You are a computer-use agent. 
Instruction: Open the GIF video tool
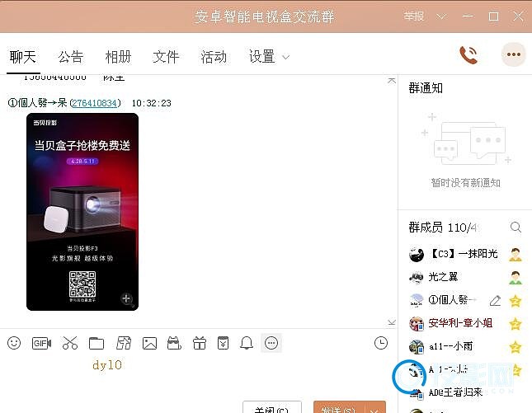pyautogui.click(x=41, y=343)
